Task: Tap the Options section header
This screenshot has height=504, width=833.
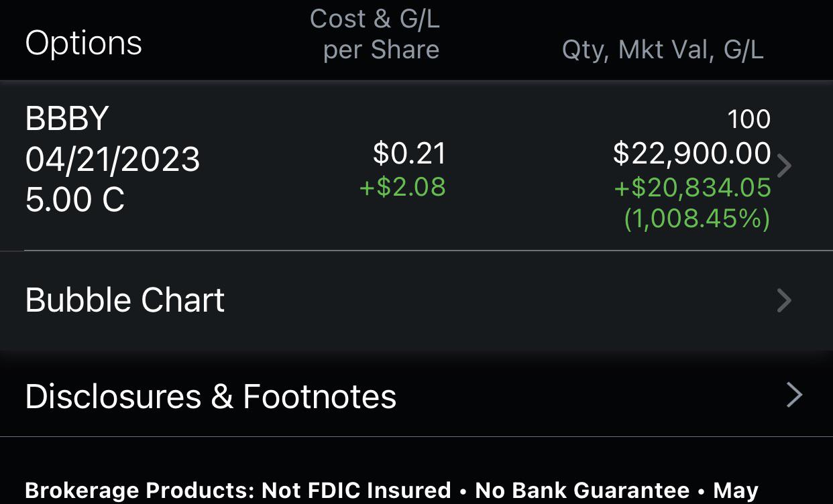Action: tap(83, 43)
